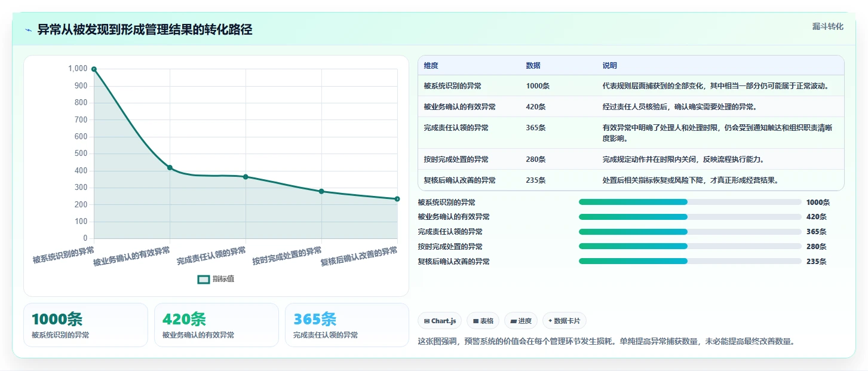The height and width of the screenshot is (371, 868).
Task: Click table row 复核后确认改善的异常
Action: tap(631, 180)
